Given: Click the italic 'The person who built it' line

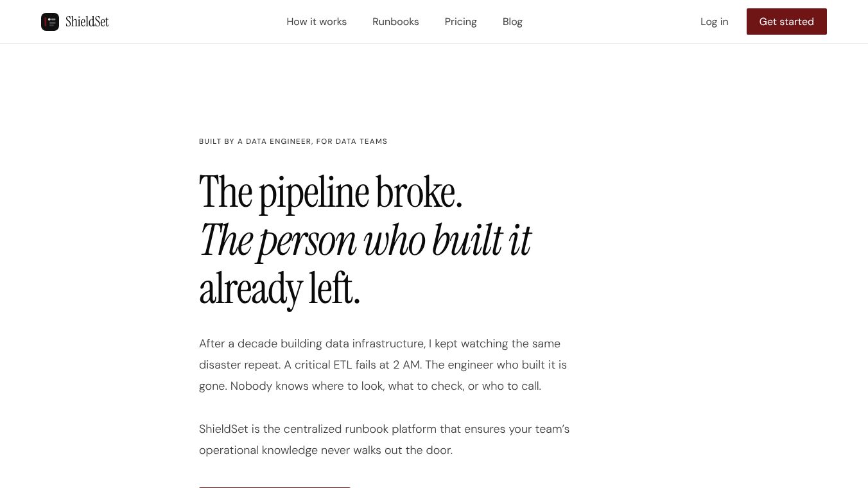Looking at the screenshot, I should point(365,241).
